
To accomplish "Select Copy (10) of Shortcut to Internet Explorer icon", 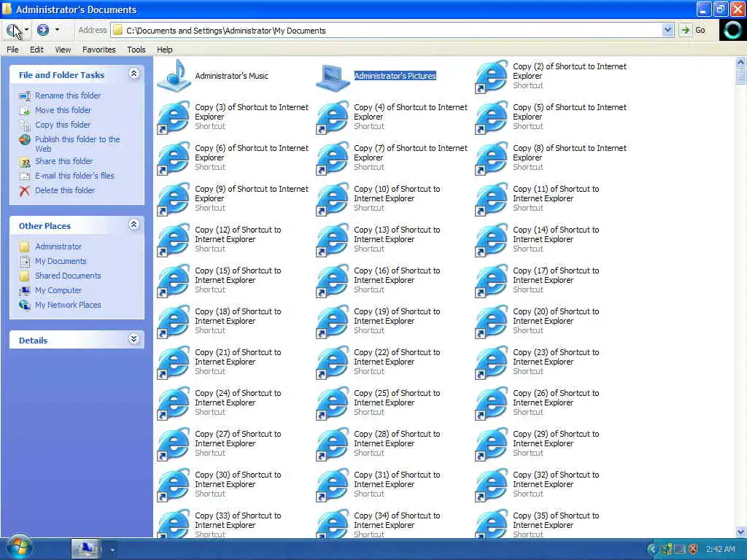I will [x=333, y=199].
